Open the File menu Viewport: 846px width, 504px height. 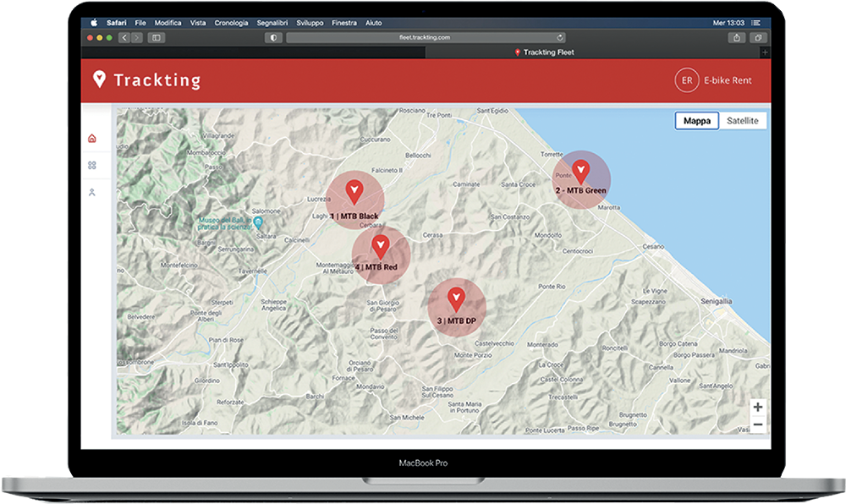click(140, 23)
